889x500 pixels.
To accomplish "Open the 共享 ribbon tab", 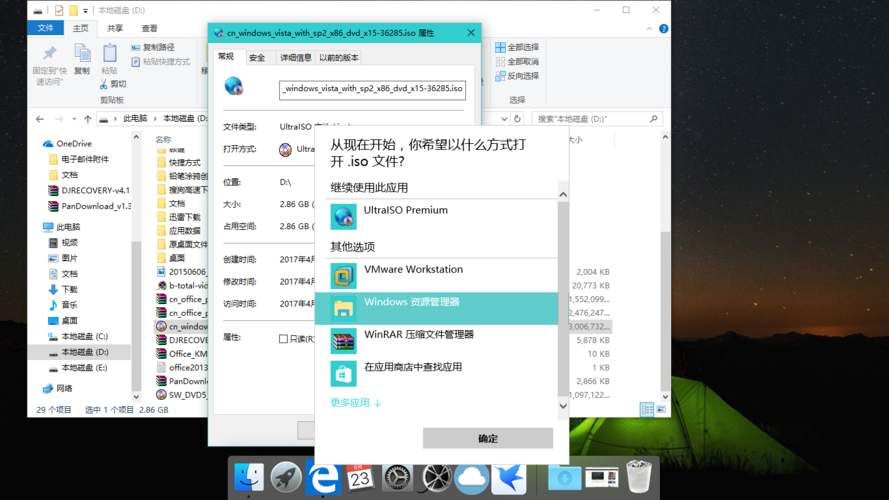I will (115, 28).
